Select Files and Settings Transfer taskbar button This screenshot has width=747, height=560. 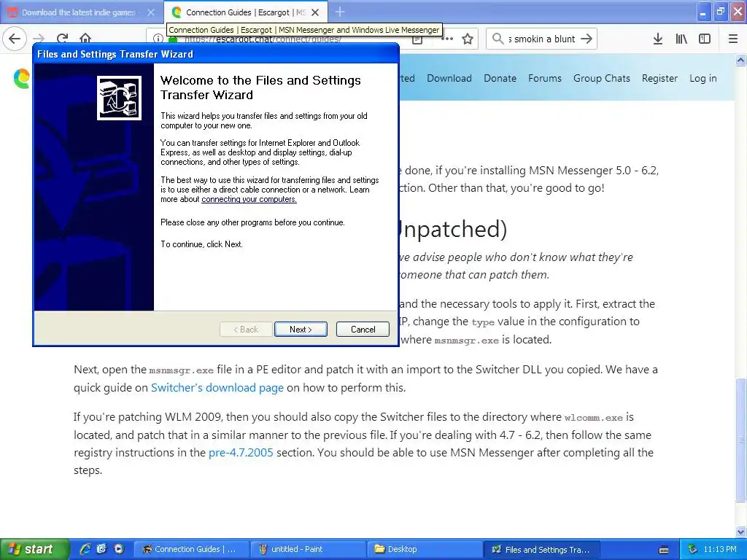541,549
